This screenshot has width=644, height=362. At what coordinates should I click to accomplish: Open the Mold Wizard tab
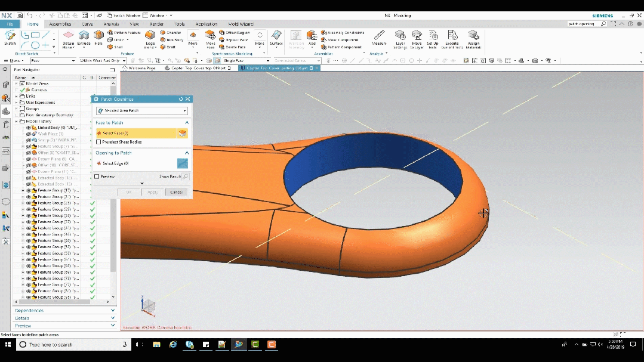[241, 24]
